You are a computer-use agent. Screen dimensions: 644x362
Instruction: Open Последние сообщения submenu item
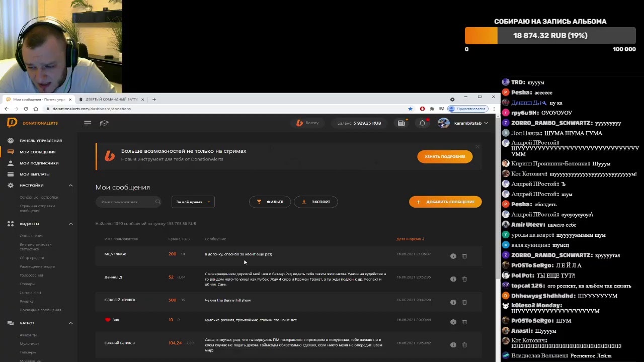click(40, 310)
